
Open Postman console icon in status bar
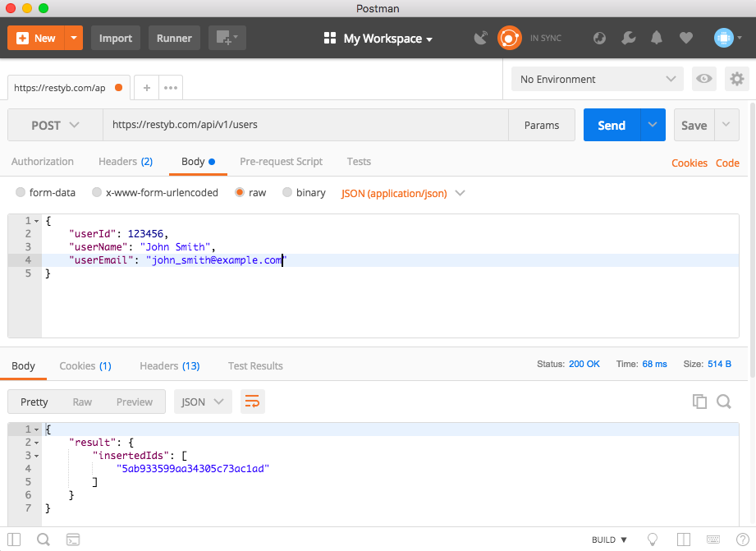click(73, 540)
